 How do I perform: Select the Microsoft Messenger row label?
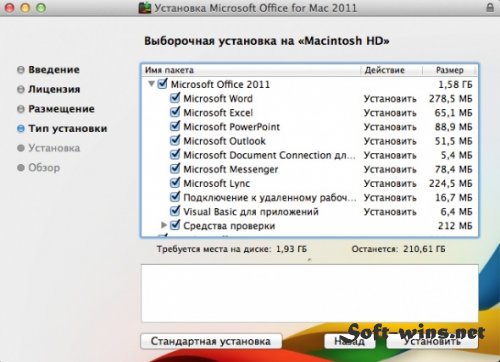pyautogui.click(x=231, y=169)
